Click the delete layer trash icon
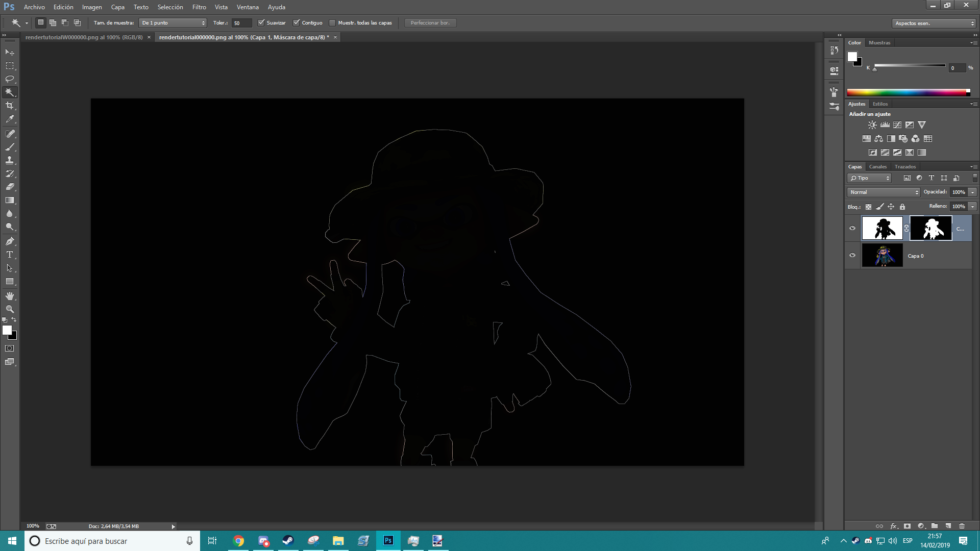The width and height of the screenshot is (980, 551). point(962,526)
